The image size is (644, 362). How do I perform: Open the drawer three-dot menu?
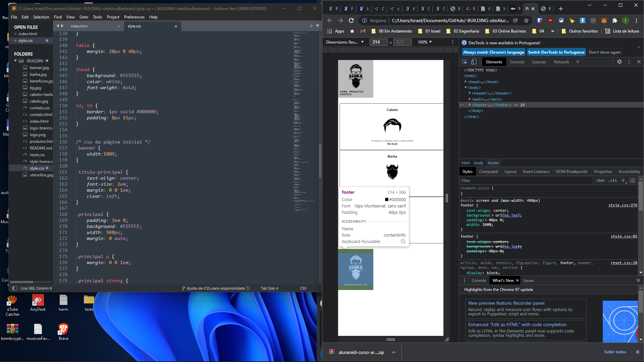(465, 281)
